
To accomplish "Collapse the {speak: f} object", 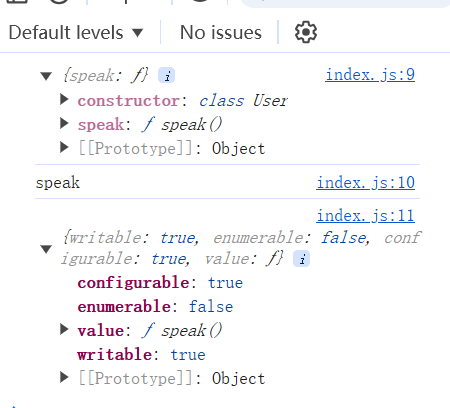I will click(46, 76).
